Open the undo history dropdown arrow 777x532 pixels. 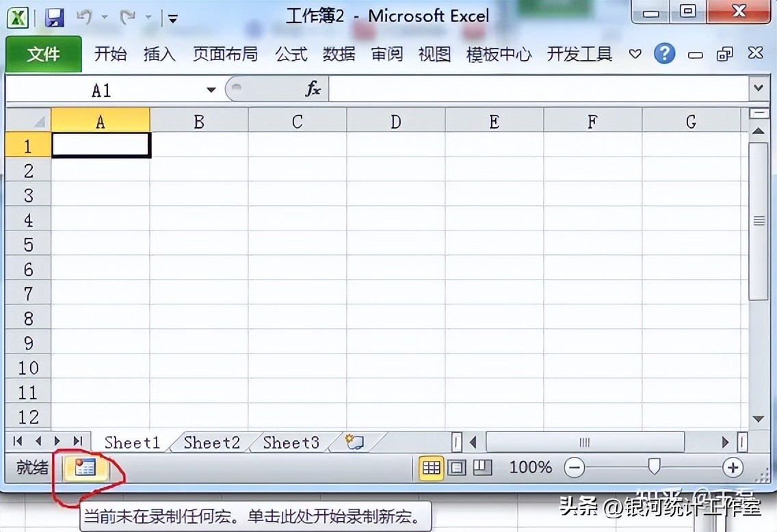[105, 17]
